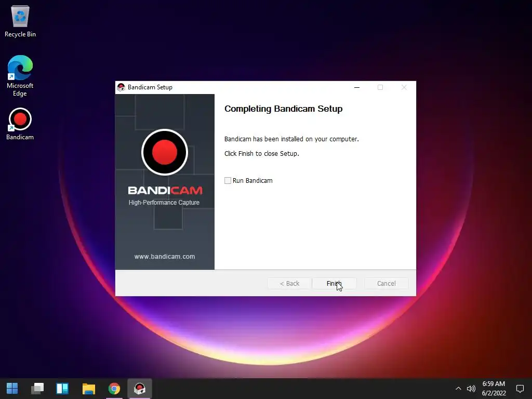The width and height of the screenshot is (532, 399).
Task: Click the Bandicam Setup title bar icon
Action: pos(121,87)
